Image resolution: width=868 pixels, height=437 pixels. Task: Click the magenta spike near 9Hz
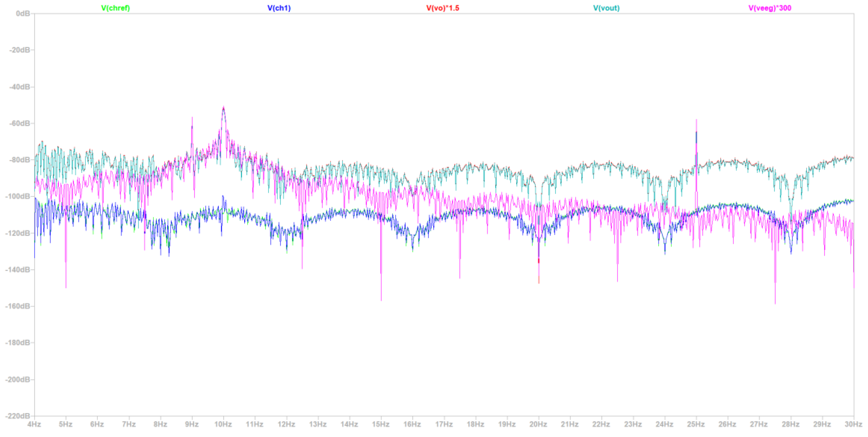(x=192, y=119)
